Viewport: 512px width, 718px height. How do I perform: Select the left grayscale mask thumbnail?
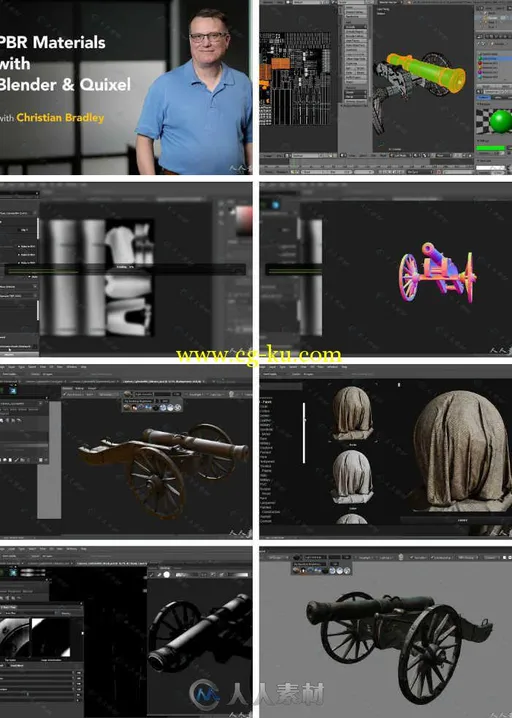pyautogui.click(x=15, y=638)
